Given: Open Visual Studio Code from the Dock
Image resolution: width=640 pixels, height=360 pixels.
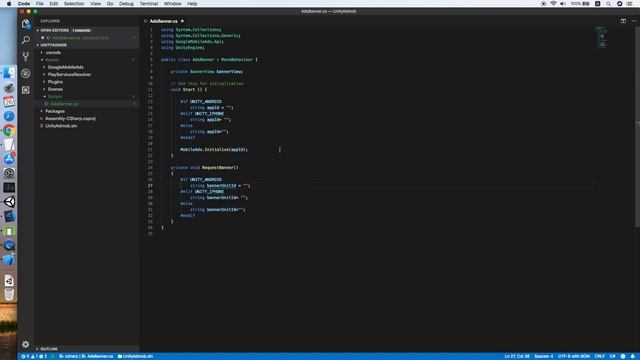Looking at the screenshot, I should point(9,216).
